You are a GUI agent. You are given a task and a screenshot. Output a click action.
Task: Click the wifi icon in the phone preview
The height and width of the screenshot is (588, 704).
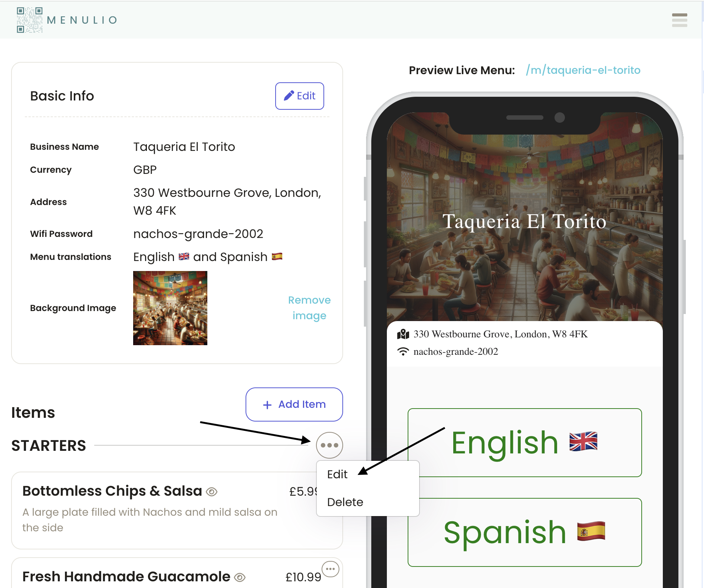click(403, 351)
